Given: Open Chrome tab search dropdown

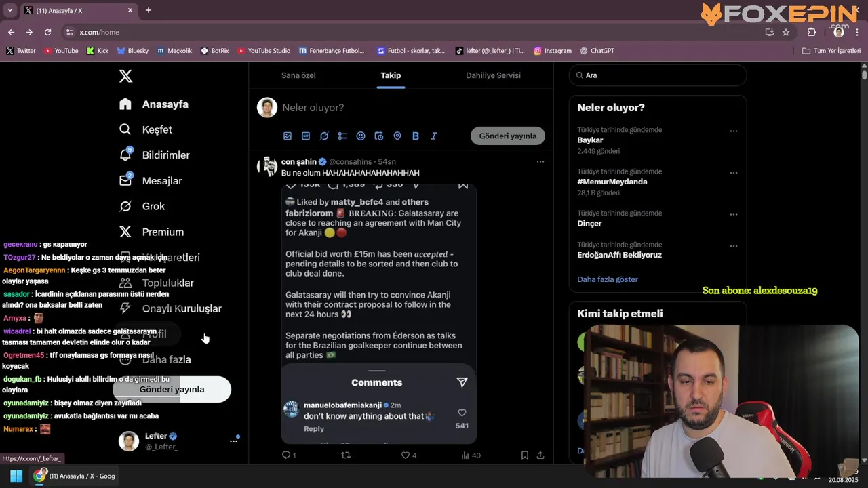Looking at the screenshot, I should point(9,10).
